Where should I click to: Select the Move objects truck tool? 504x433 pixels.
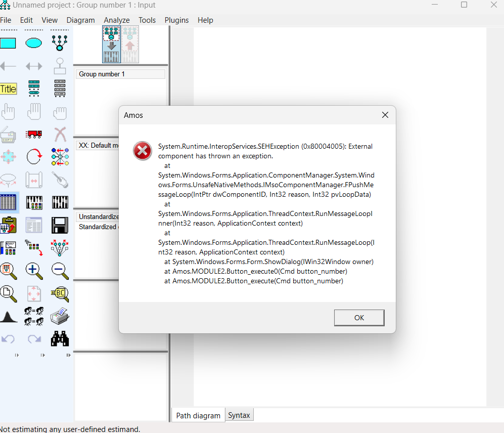click(34, 134)
